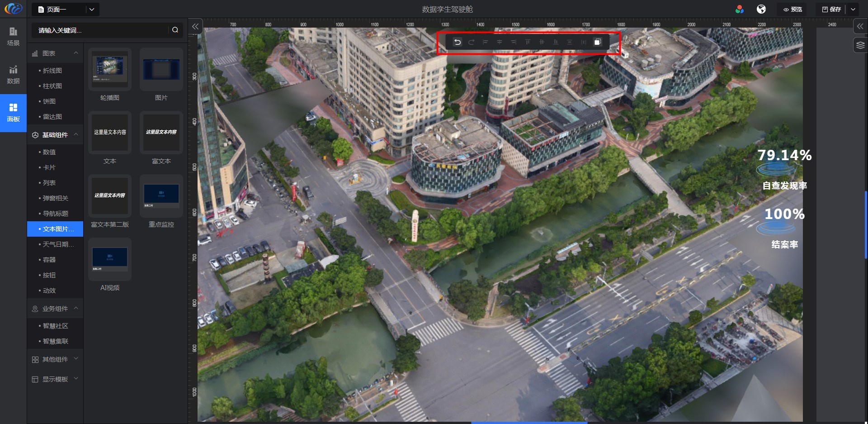Click the 保存 save button

pos(831,10)
